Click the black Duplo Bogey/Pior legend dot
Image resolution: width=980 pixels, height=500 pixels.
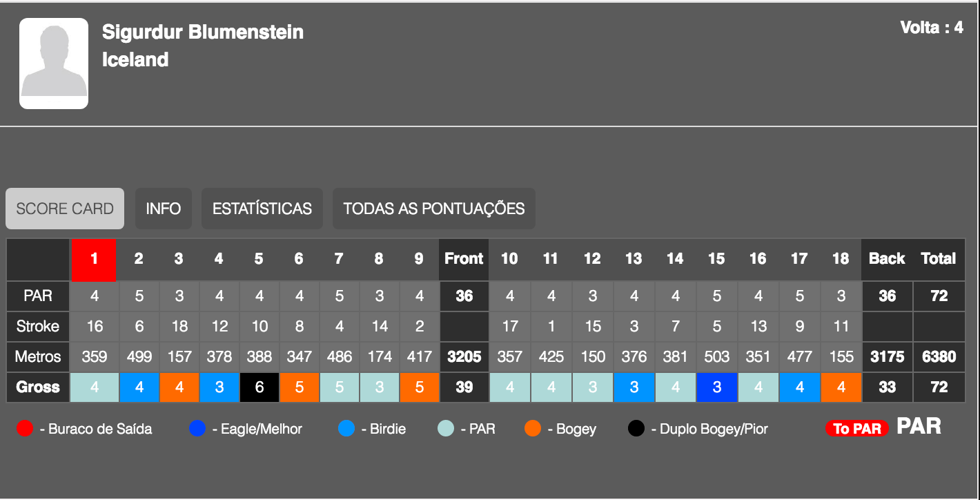(x=636, y=429)
